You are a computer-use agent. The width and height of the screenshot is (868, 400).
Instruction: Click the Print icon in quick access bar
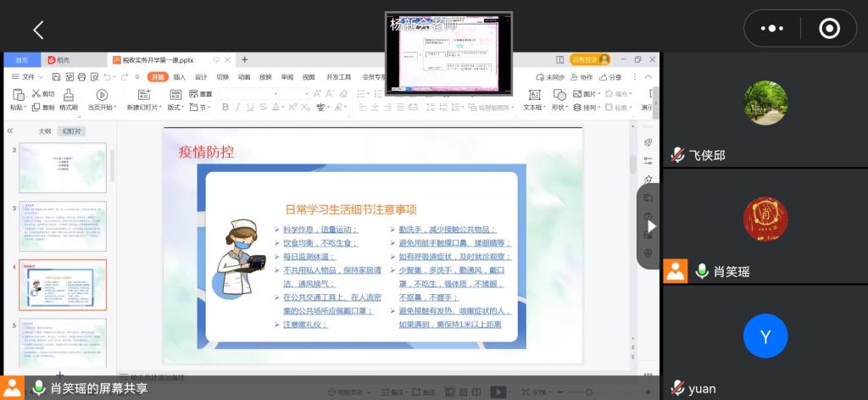[x=79, y=77]
